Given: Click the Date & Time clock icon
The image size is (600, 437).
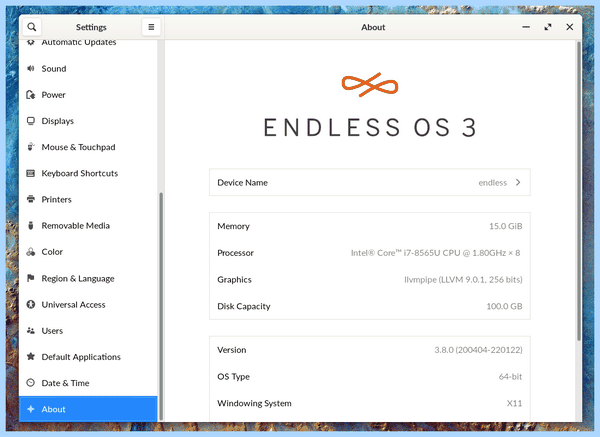Looking at the screenshot, I should (x=31, y=383).
